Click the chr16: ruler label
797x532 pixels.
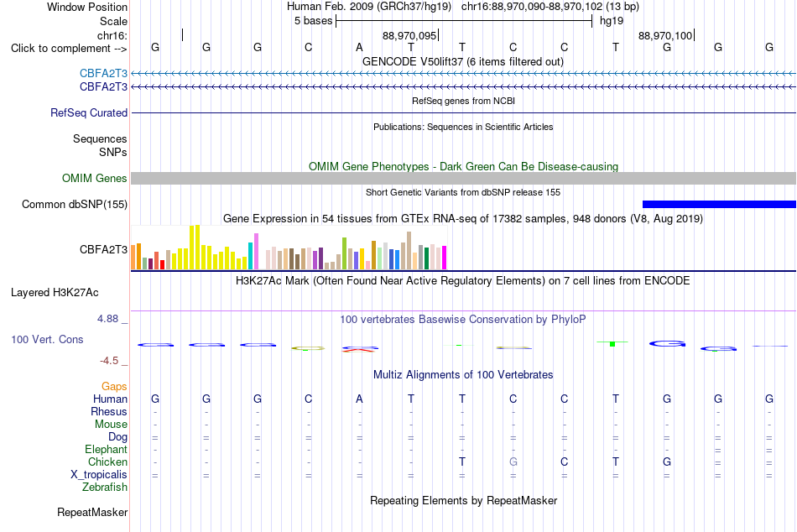click(x=112, y=35)
